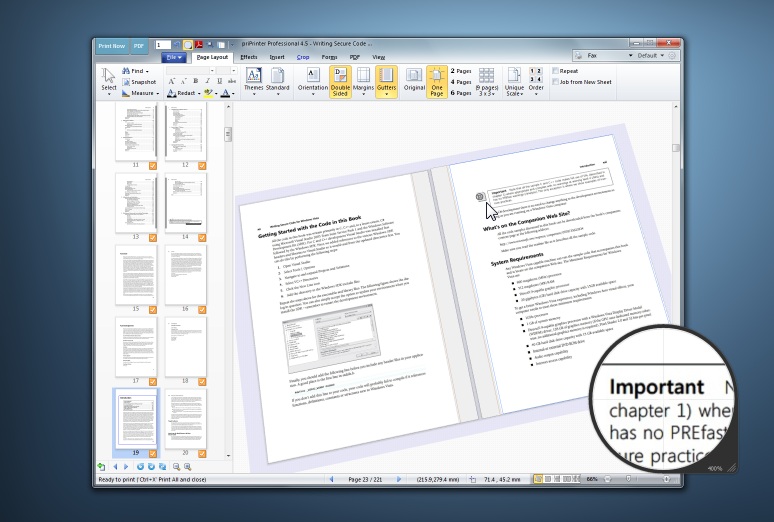Toggle One Page layout
The width and height of the screenshot is (774, 522).
pyautogui.click(x=437, y=82)
